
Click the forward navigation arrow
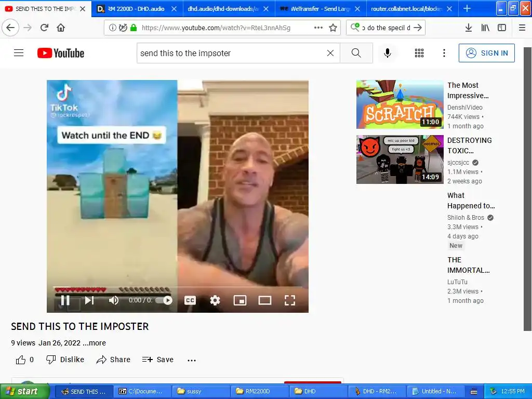pos(28,28)
